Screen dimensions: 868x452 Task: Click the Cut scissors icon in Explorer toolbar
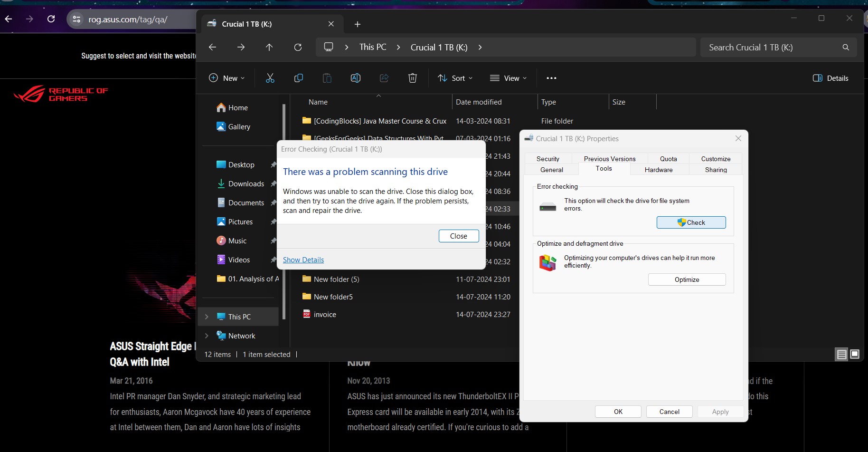point(270,78)
